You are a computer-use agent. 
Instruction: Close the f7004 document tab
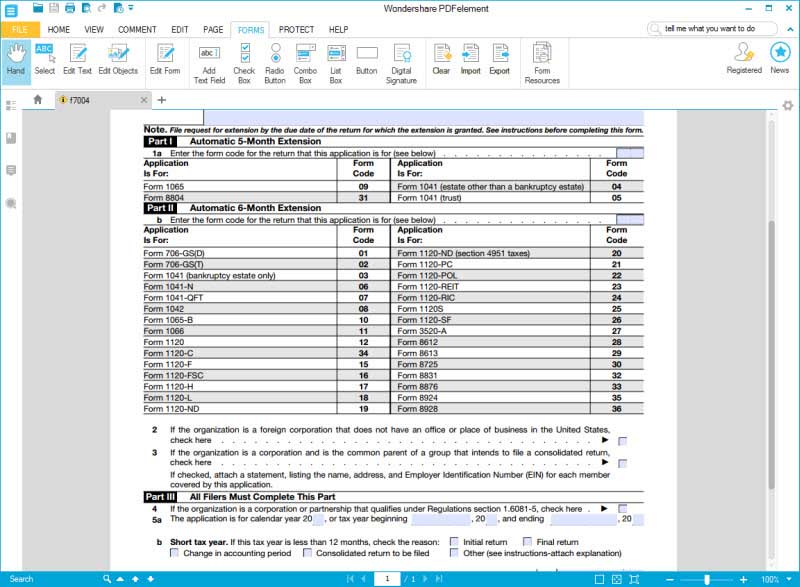tap(144, 100)
